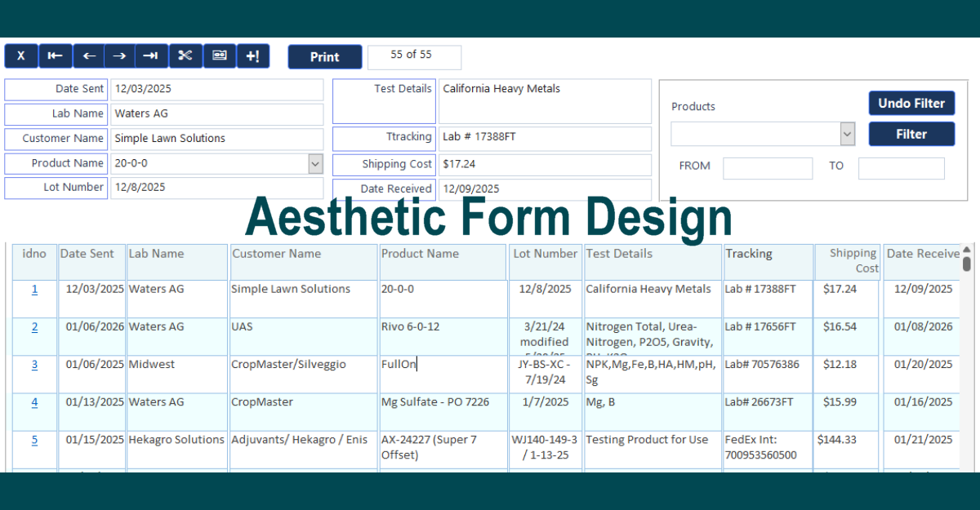Viewport: 980px width, 510px height.
Task: Jump to the first record
Action: pos(56,56)
